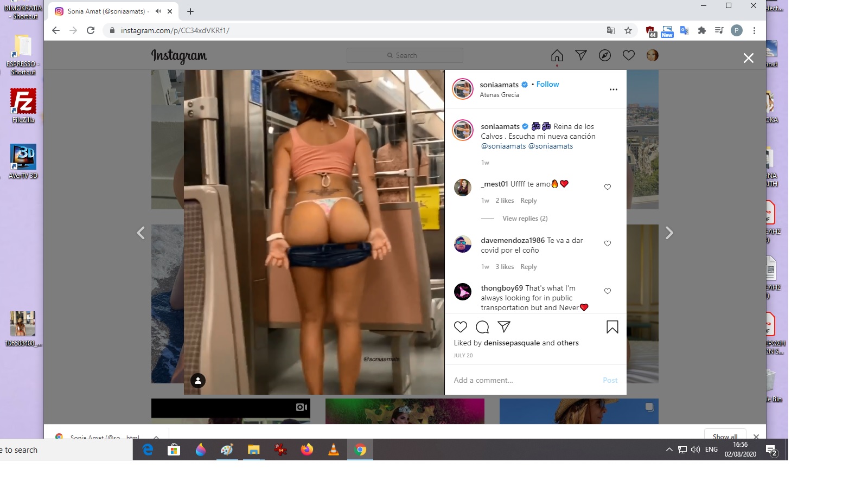Open direct messages paper plane icon
The height and width of the screenshot is (488, 868).
point(580,55)
